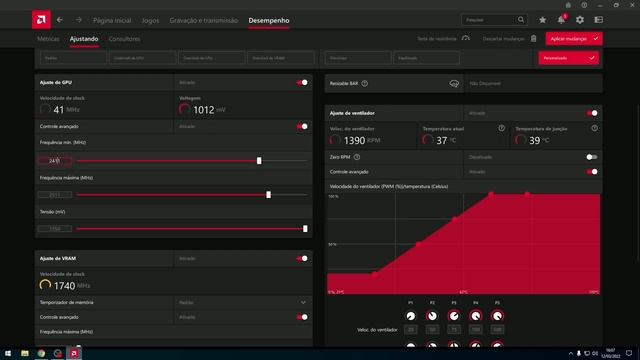The height and width of the screenshot is (360, 640).
Task: Select Desempenho tab
Action: coord(269,20)
